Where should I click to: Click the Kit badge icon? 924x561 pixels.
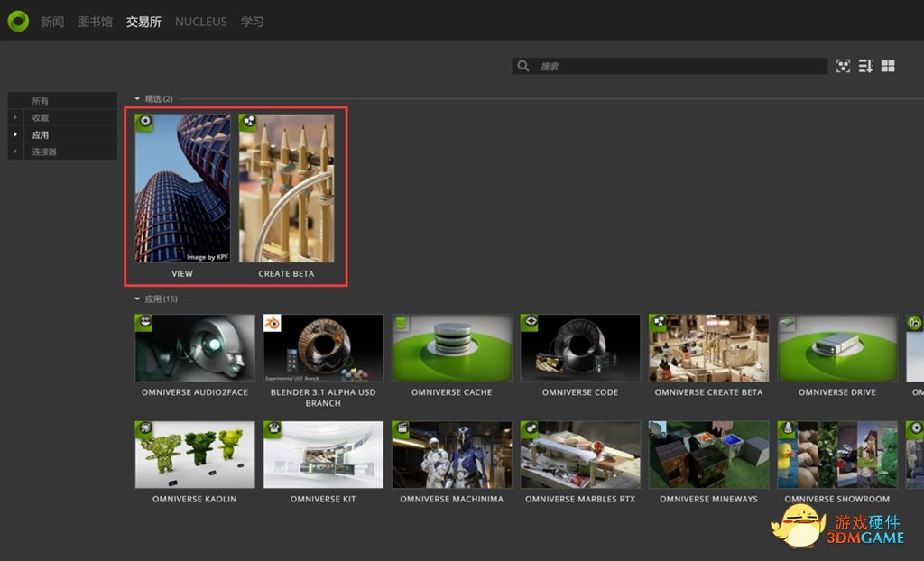[273, 429]
